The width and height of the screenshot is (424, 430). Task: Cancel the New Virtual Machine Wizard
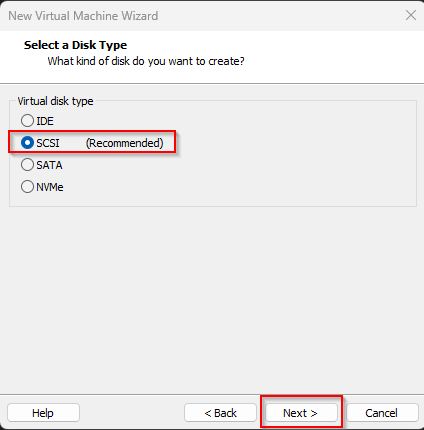[381, 413]
